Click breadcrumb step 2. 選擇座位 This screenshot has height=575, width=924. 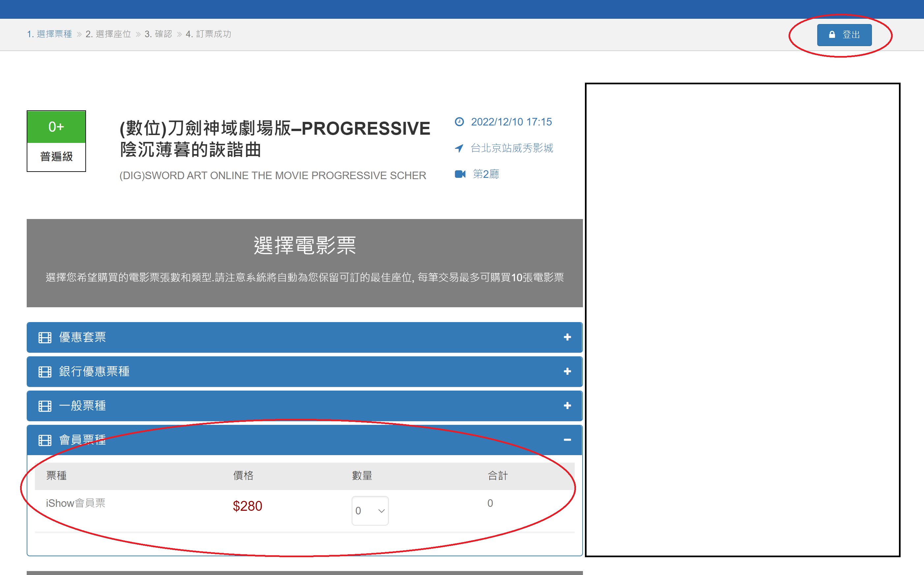(108, 34)
